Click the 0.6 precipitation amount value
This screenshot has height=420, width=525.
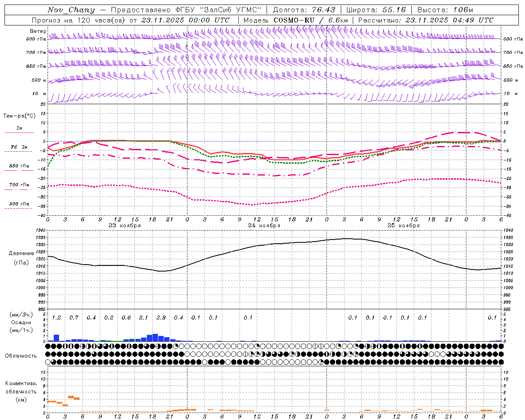pyautogui.click(x=126, y=317)
